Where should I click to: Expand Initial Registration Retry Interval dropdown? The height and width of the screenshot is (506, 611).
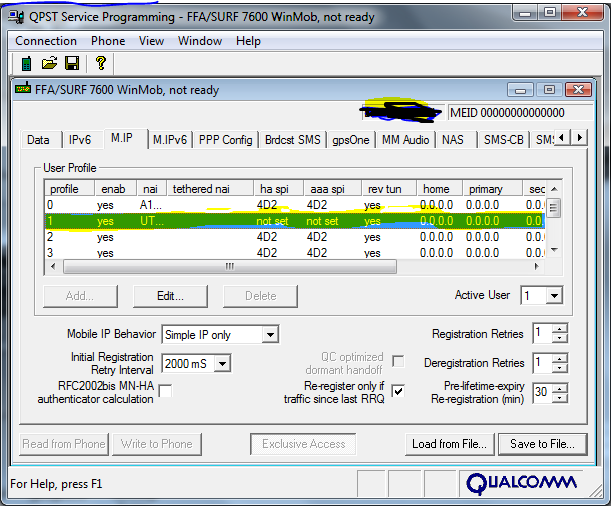tap(223, 364)
